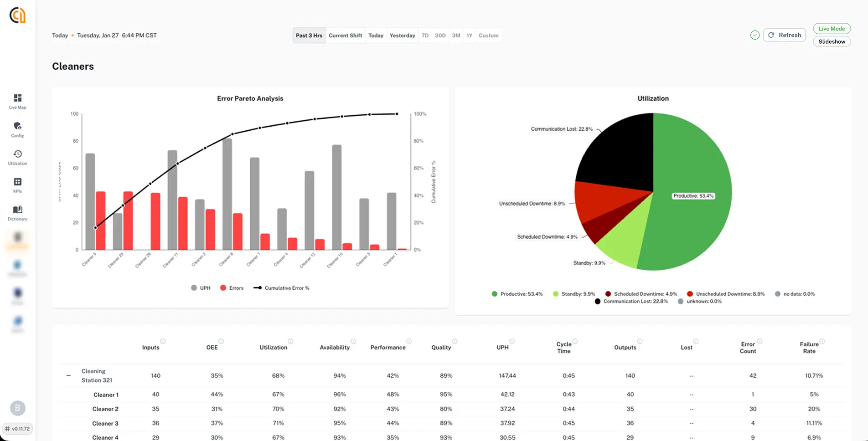868x441 pixels.
Task: Click the info icon next to OEE
Action: [x=221, y=341]
